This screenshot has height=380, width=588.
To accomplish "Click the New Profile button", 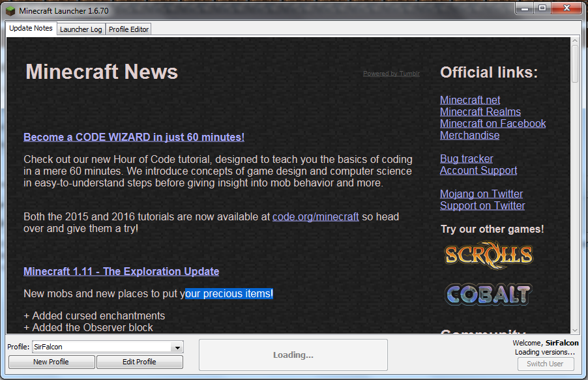I will 51,362.
